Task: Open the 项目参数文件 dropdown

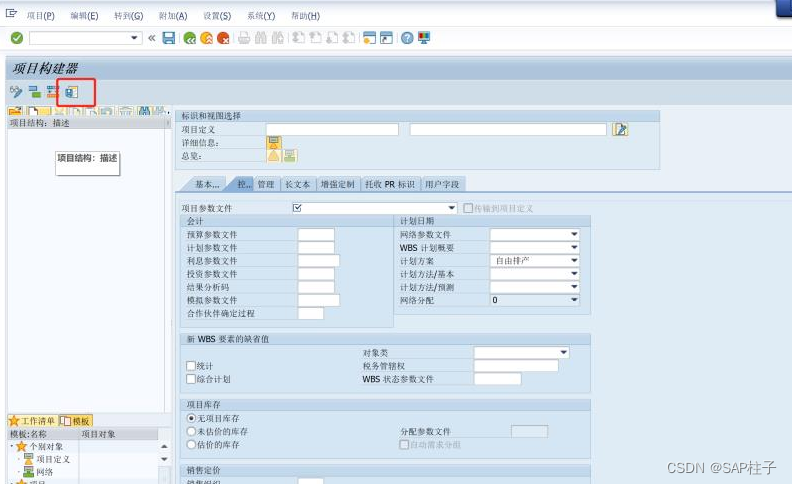Action: [451, 208]
